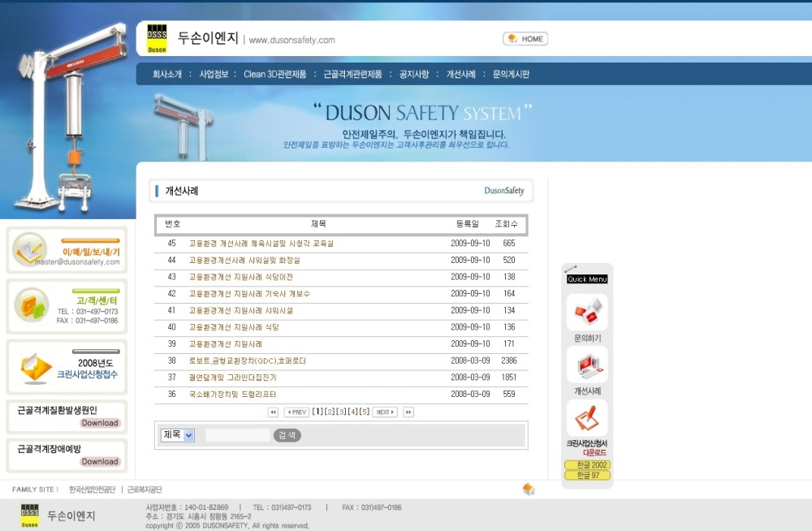Click the 크린사업신청서 download icon
The height and width of the screenshot is (531, 812).
tap(586, 418)
